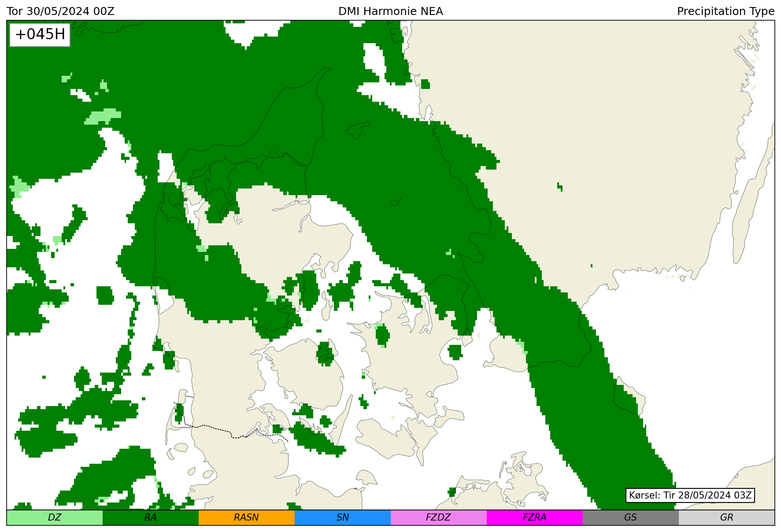Click the 'DMI Harmonie NEA' title
The image size is (781, 532).
[x=391, y=11]
